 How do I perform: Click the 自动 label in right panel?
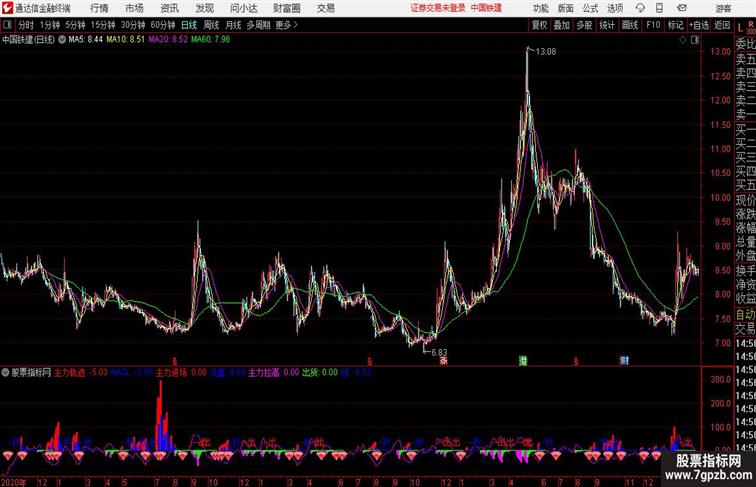pos(745,315)
